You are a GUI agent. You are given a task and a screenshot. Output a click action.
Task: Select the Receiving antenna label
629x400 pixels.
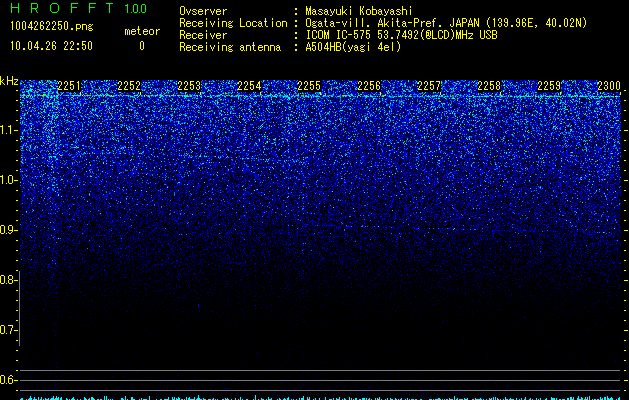point(230,47)
